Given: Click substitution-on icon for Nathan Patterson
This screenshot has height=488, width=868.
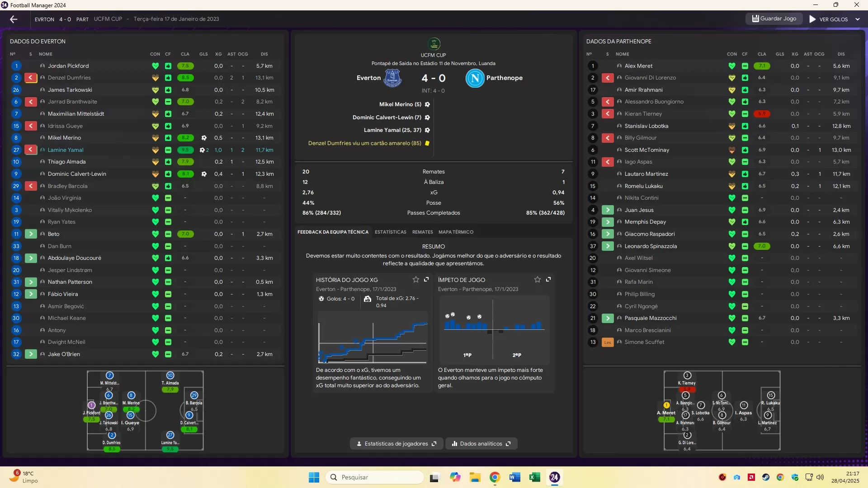Looking at the screenshot, I should pyautogui.click(x=31, y=282).
